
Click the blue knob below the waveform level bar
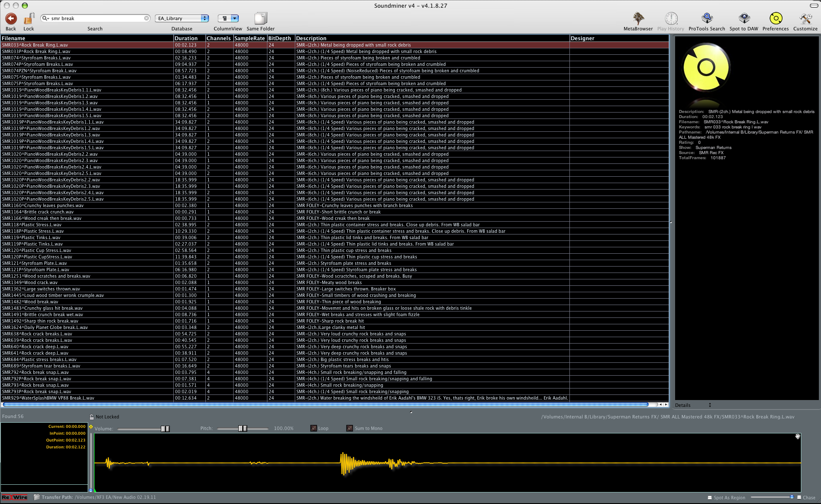pyautogui.click(x=91, y=490)
